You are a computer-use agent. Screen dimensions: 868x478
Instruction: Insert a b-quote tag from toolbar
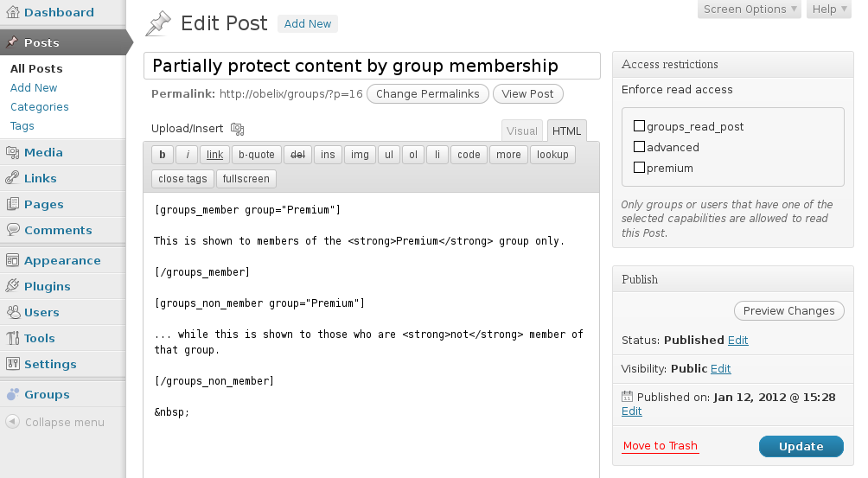[256, 155]
